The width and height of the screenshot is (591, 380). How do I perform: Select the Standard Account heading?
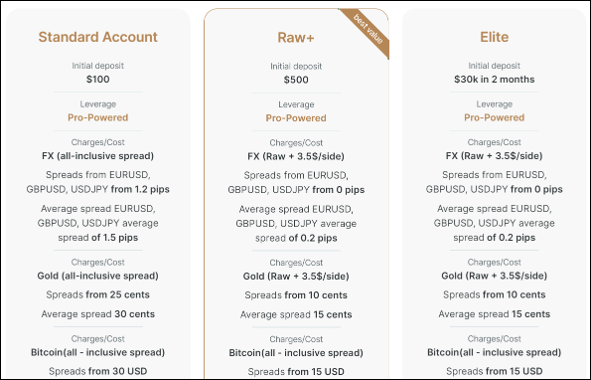tap(98, 37)
